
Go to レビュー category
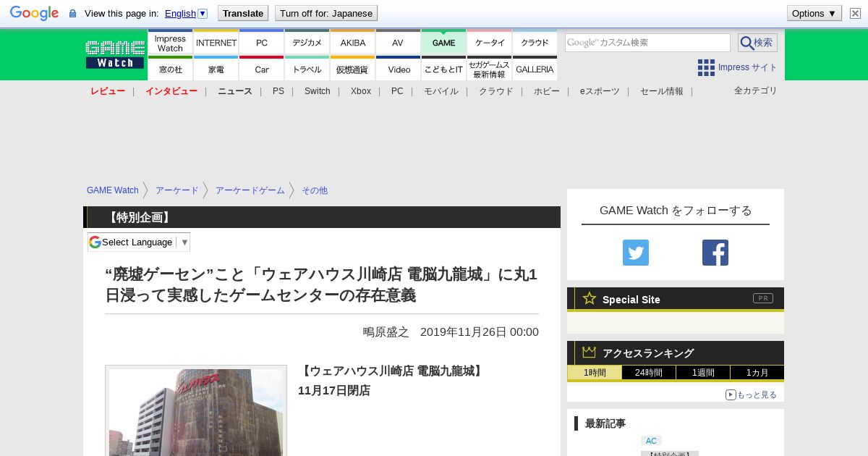pos(108,91)
